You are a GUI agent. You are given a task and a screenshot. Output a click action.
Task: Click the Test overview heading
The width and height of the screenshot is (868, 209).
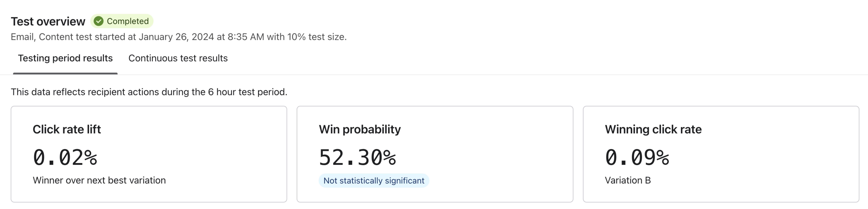[x=48, y=21]
